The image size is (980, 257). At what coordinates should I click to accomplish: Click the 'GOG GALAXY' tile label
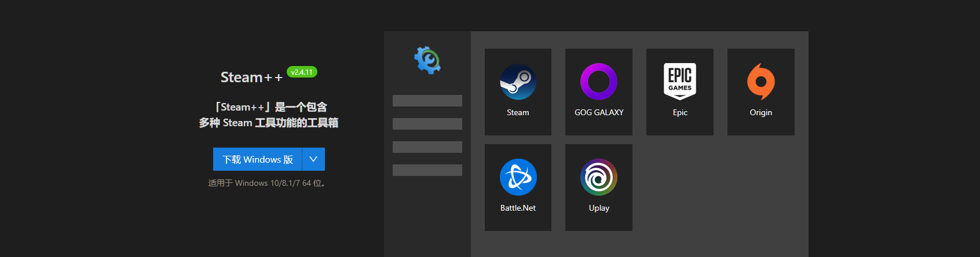pyautogui.click(x=598, y=112)
